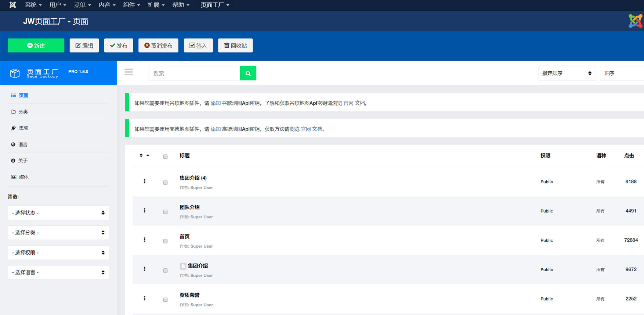
Task: Open row menu dots for 团队介绍
Action: 145,211
